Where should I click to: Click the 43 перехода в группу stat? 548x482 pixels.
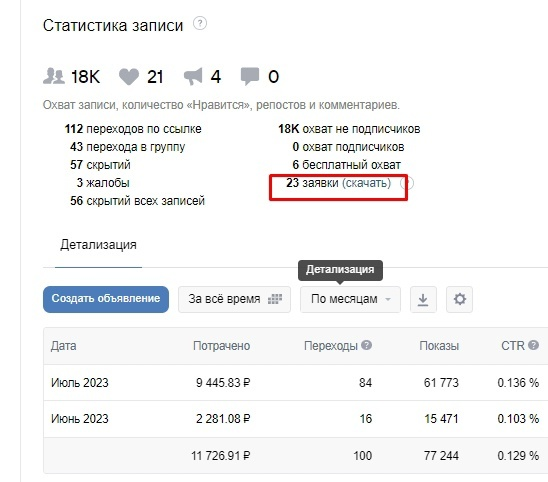pos(127,147)
